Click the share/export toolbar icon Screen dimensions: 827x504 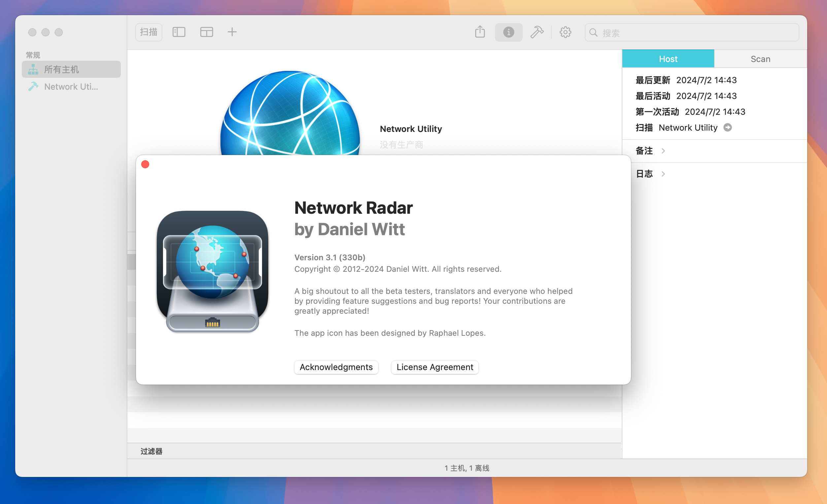480,32
